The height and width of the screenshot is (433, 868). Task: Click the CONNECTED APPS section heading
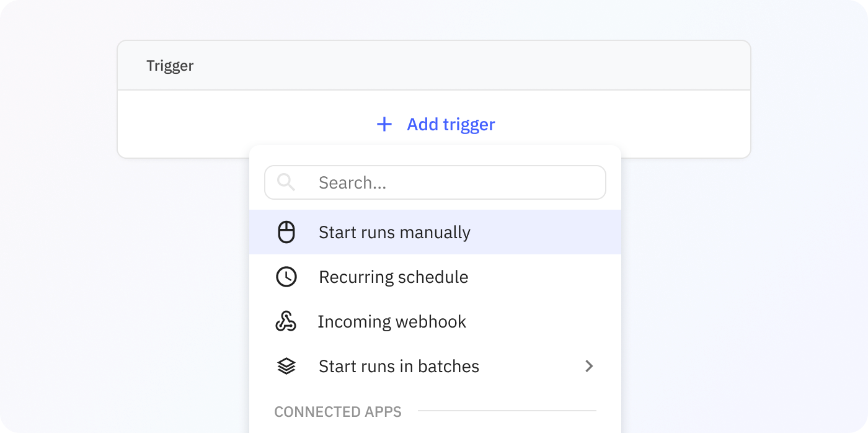pos(338,411)
